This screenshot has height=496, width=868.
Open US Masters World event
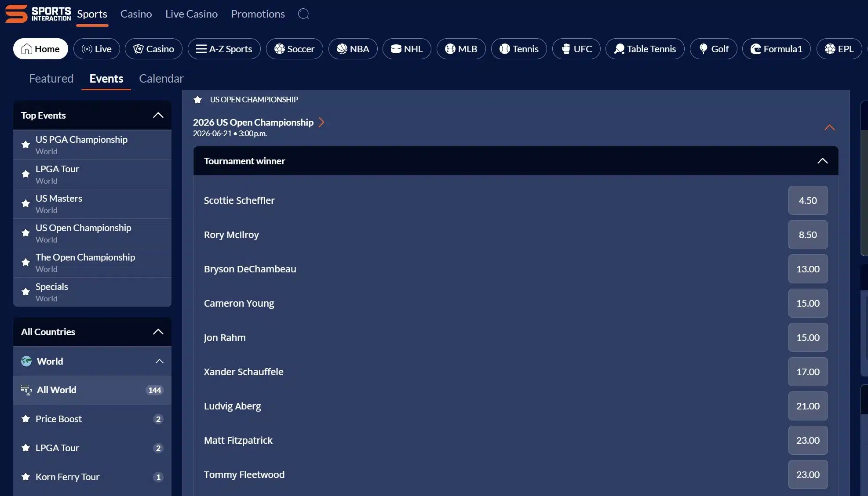92,204
